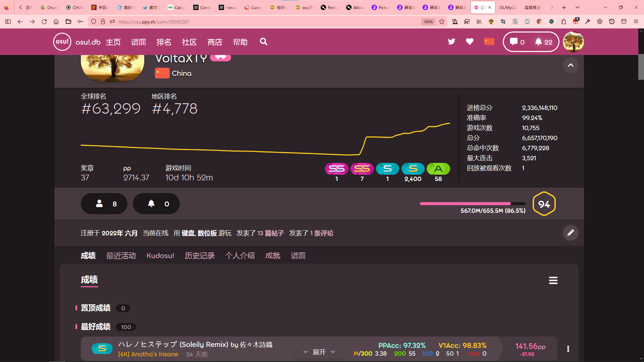Open the Twitter bird icon link

pyautogui.click(x=451, y=42)
